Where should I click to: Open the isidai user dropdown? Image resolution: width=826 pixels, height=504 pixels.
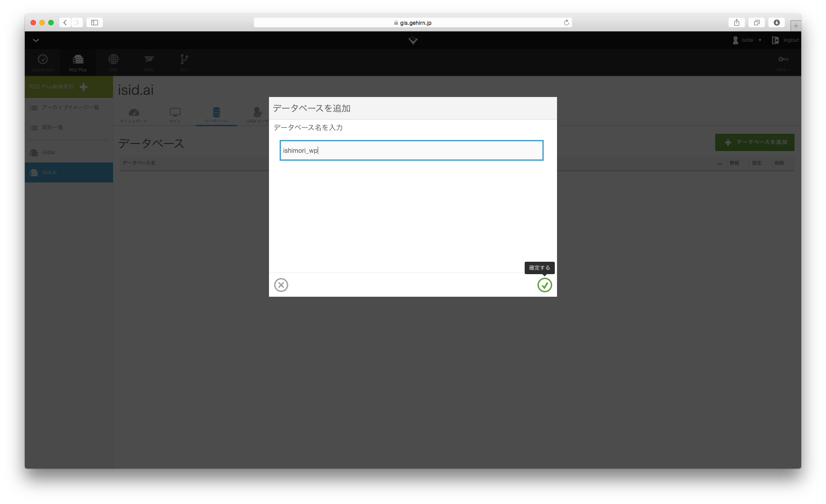747,40
